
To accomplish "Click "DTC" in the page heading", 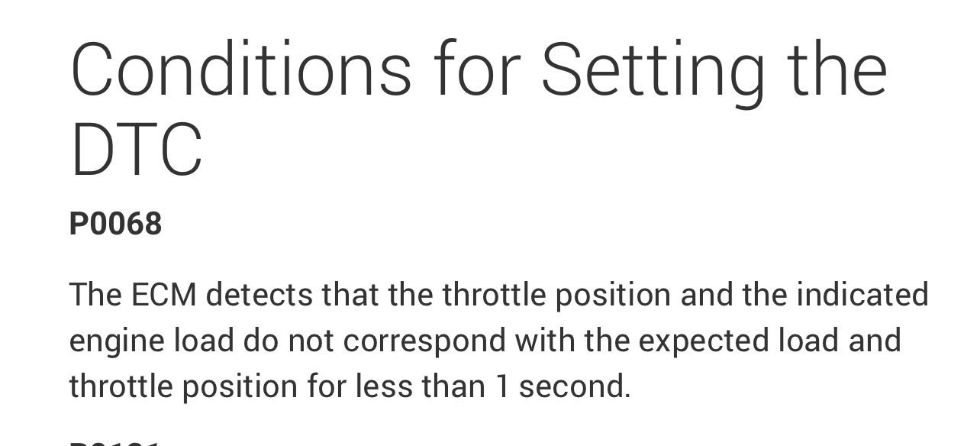I will (x=136, y=149).
